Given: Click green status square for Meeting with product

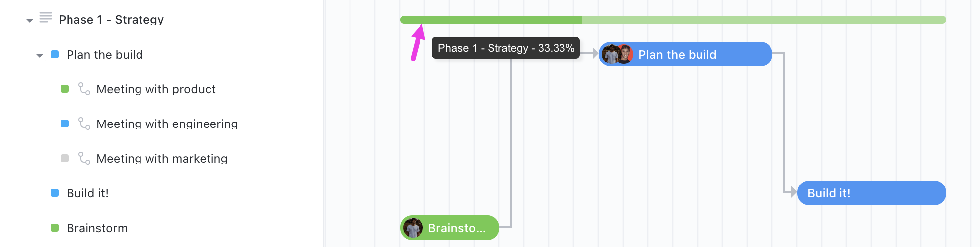Looking at the screenshot, I should pos(65,89).
